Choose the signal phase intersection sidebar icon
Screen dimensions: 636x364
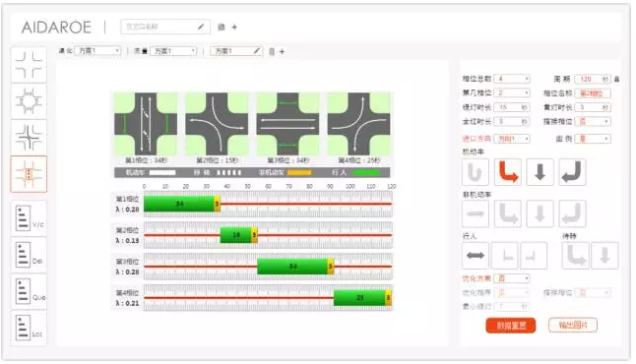[29, 174]
